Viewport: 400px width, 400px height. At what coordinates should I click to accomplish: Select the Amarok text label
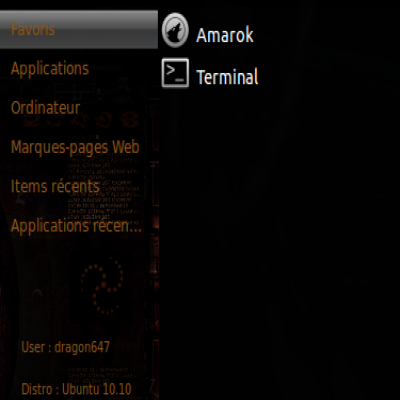tap(225, 35)
